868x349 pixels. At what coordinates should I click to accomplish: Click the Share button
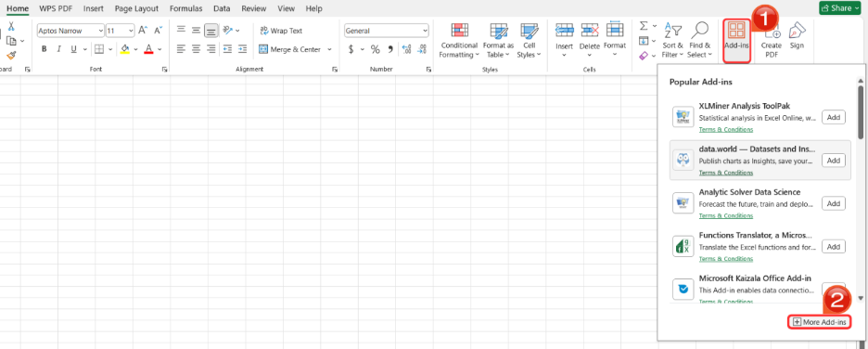click(840, 7)
